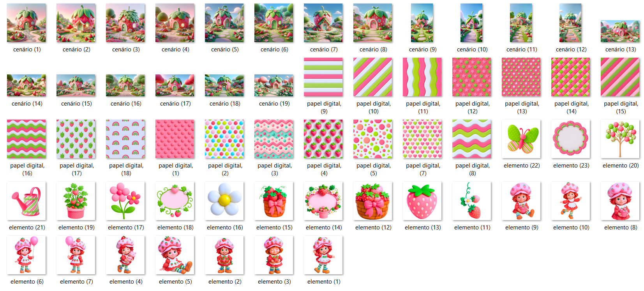644x291 pixels.
Task: Select the pink watering can elemento (21)
Action: coord(26,201)
